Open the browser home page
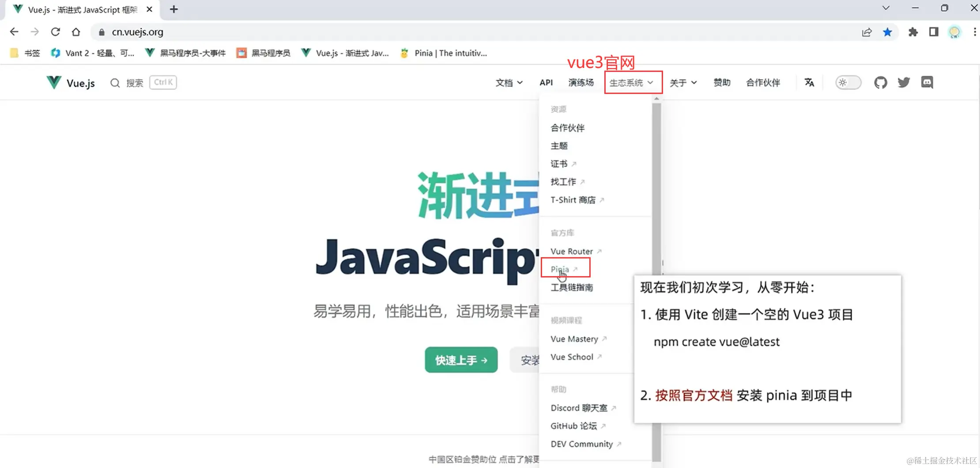980x468 pixels. [x=76, y=32]
